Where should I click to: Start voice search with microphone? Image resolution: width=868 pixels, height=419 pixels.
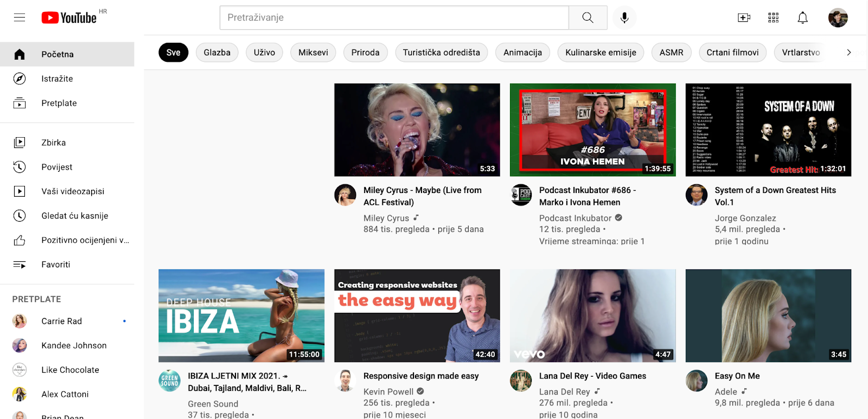pyautogui.click(x=624, y=17)
